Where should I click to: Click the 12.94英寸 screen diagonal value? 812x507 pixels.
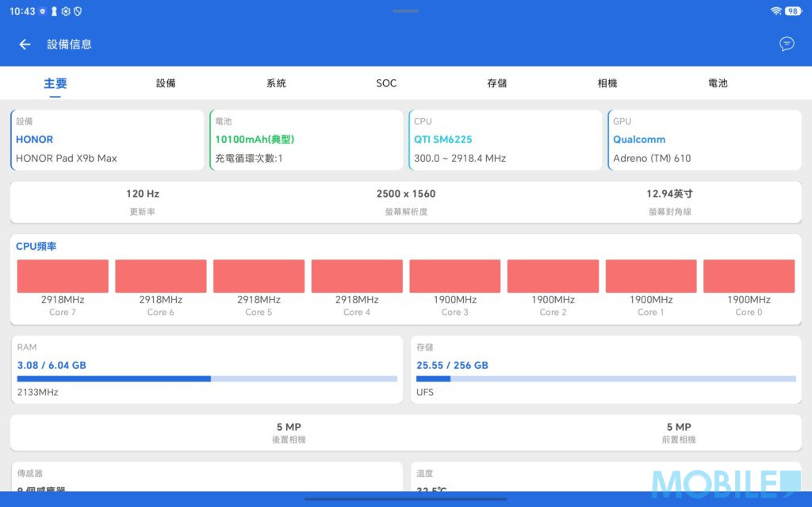[669, 194]
